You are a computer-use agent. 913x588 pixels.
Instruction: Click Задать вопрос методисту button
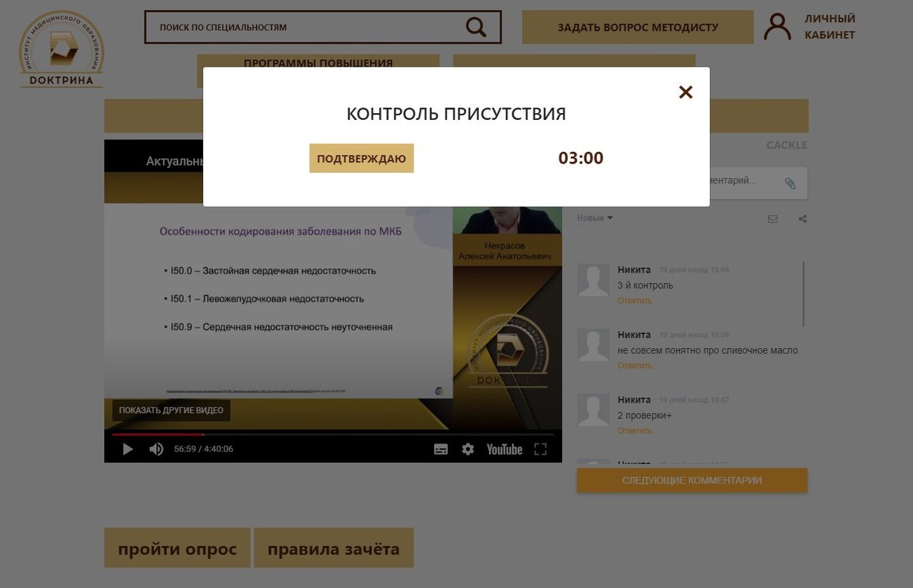click(x=638, y=27)
